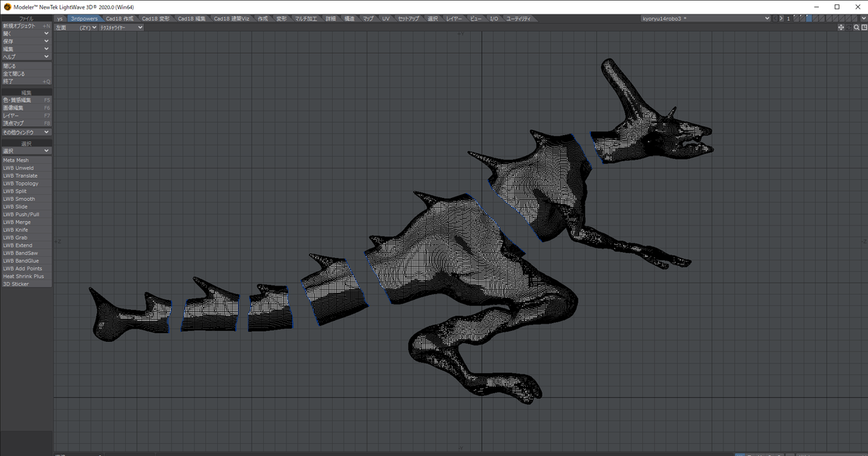Click the viewport rotate icon
Image resolution: width=868 pixels, height=456 pixels.
coord(848,27)
